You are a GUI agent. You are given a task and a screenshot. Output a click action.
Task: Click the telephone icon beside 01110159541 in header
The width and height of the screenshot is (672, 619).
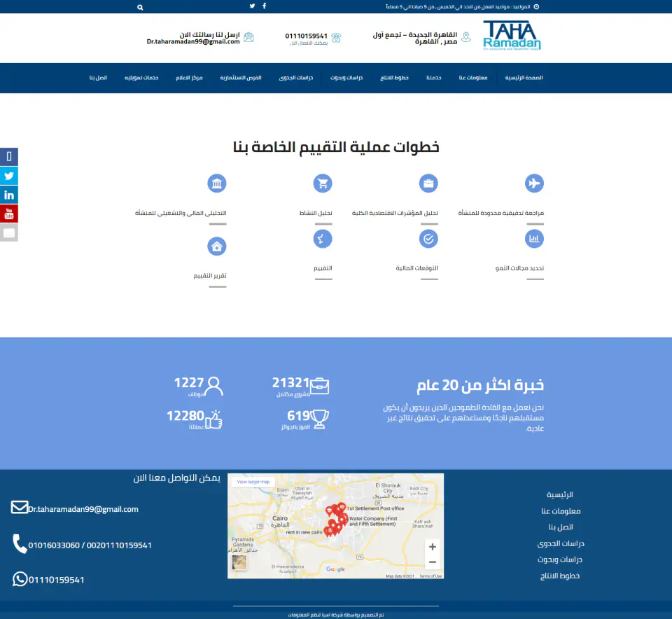337,38
